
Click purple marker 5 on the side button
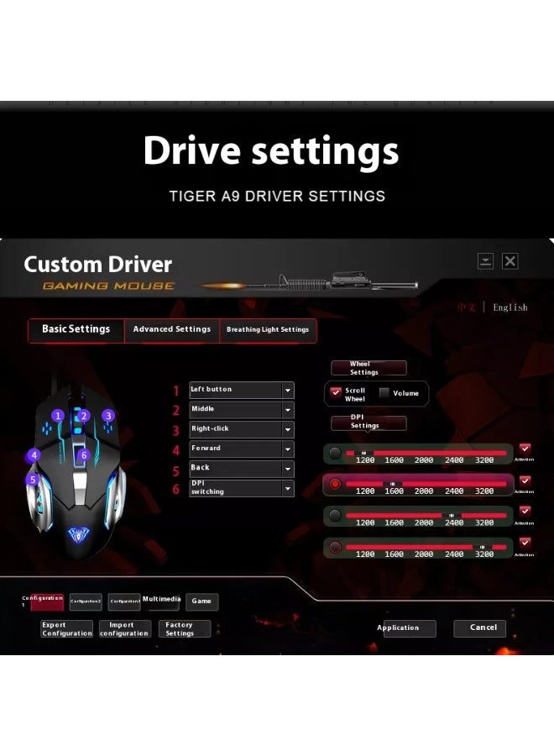coord(33,480)
